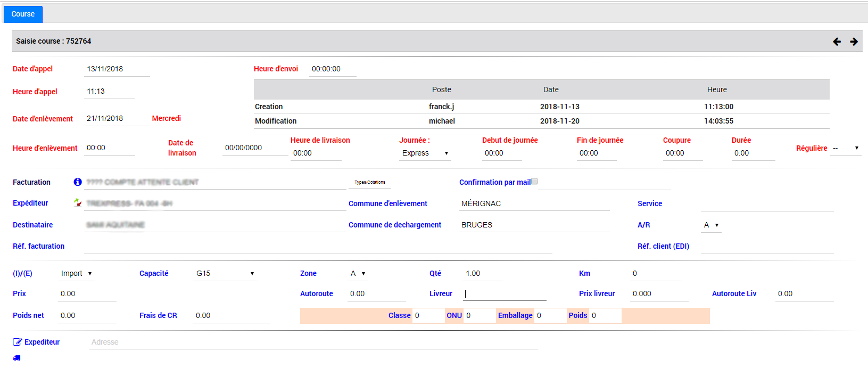868x367 pixels.
Task: Click the Expéditeur label link
Action: coord(30,203)
